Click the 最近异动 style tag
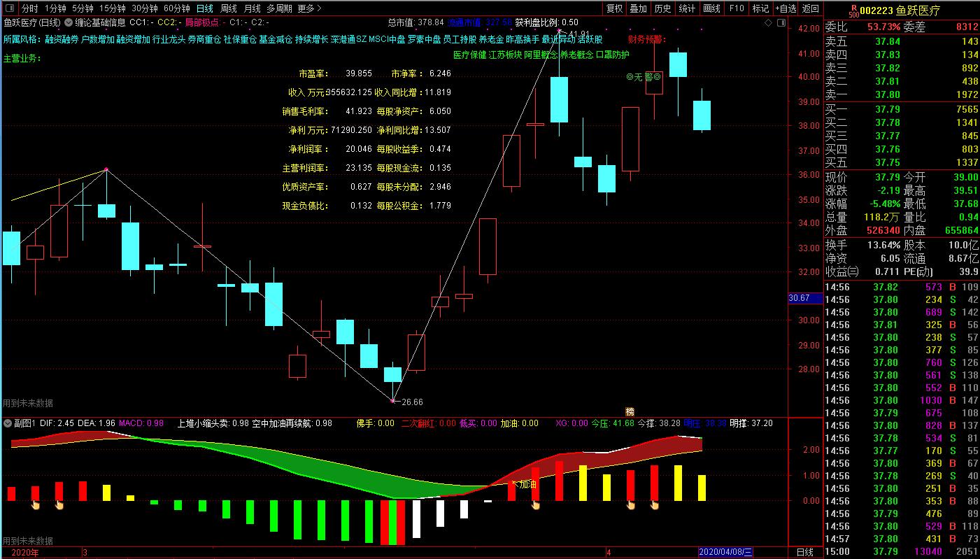The image size is (980, 559). [x=558, y=39]
